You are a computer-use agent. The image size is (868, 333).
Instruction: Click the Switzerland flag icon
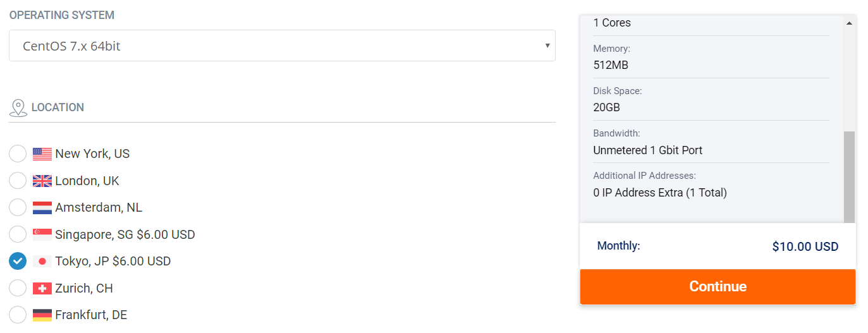tap(42, 288)
